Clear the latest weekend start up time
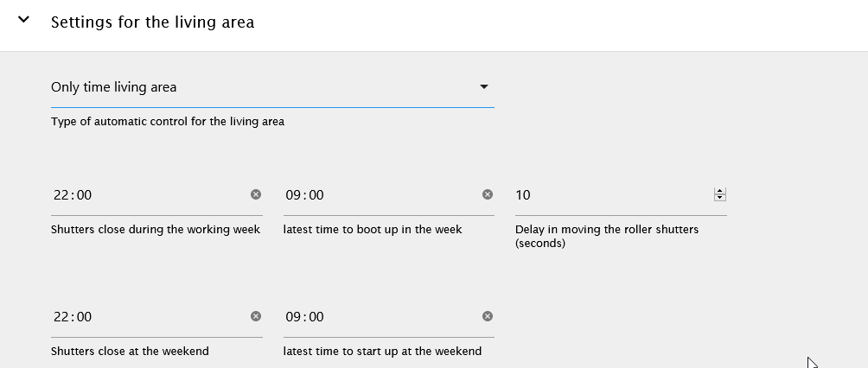 (x=488, y=317)
